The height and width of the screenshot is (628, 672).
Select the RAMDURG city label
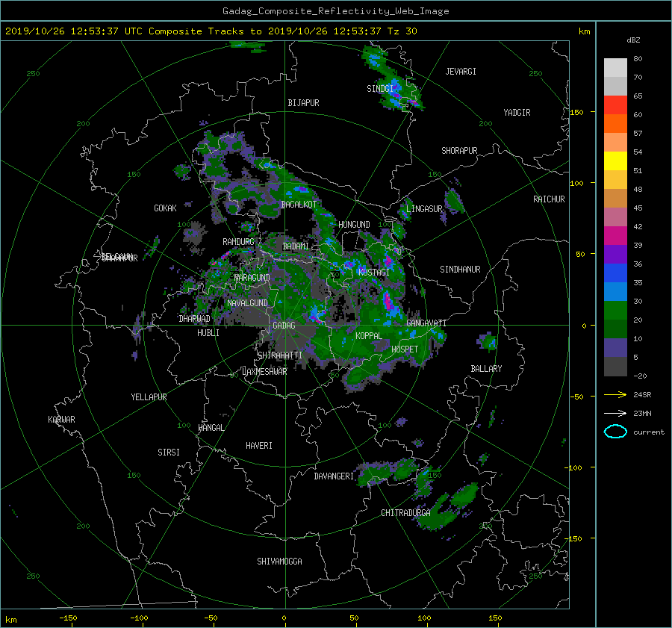point(238,242)
